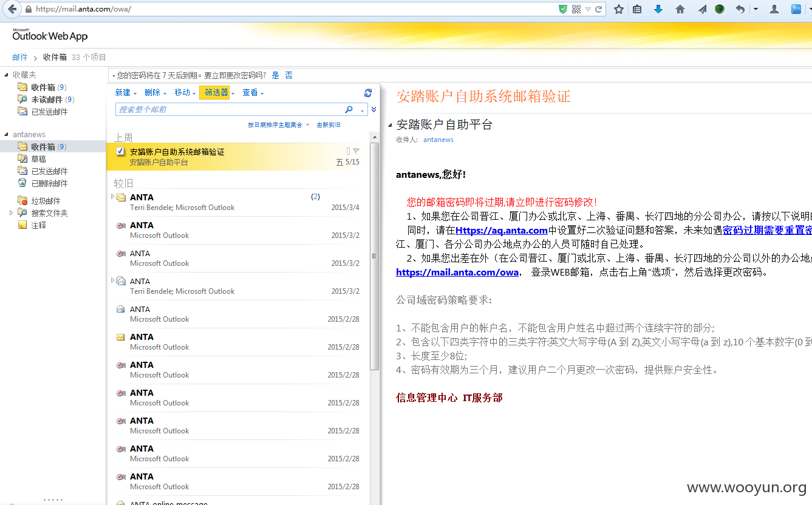Open the 查看 view dropdown
The width and height of the screenshot is (812, 505).
[253, 93]
